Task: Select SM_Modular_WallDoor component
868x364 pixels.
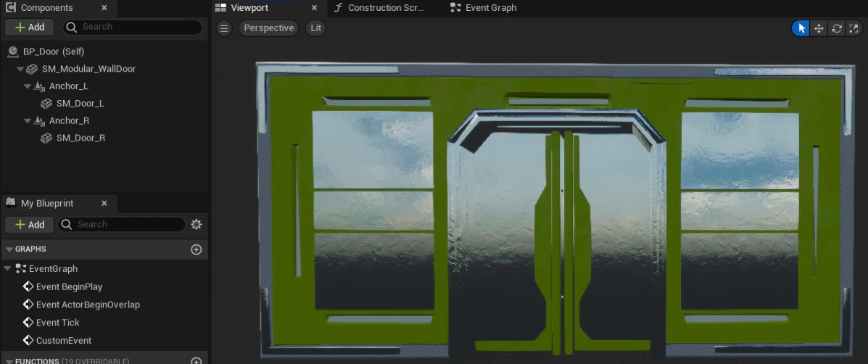Action: coord(88,69)
